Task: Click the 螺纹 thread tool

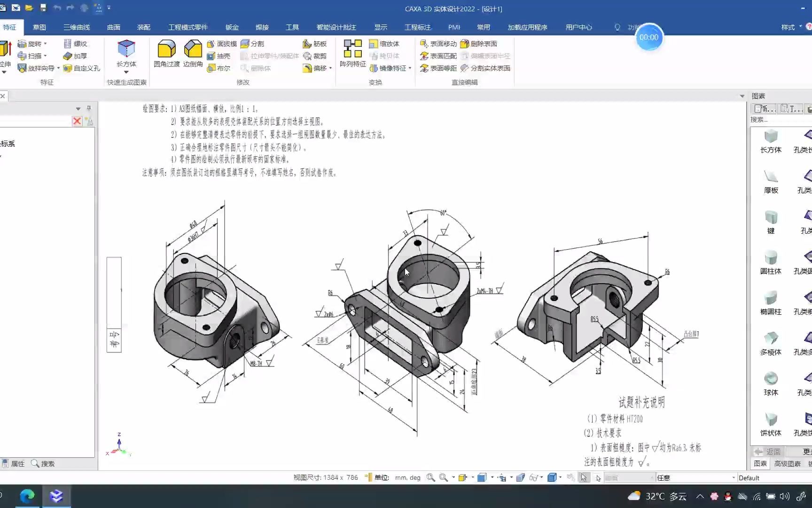Action: click(x=75, y=44)
